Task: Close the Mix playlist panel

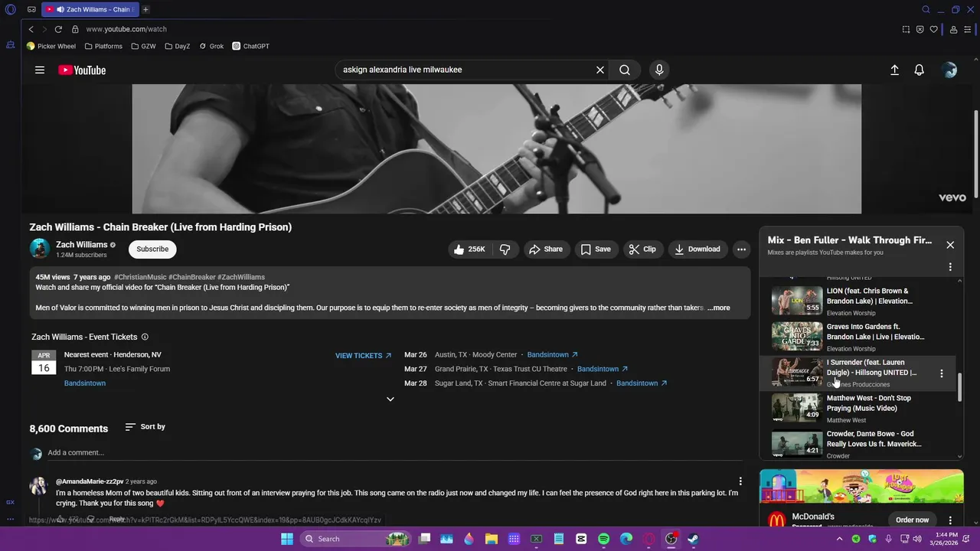Action: tap(950, 245)
